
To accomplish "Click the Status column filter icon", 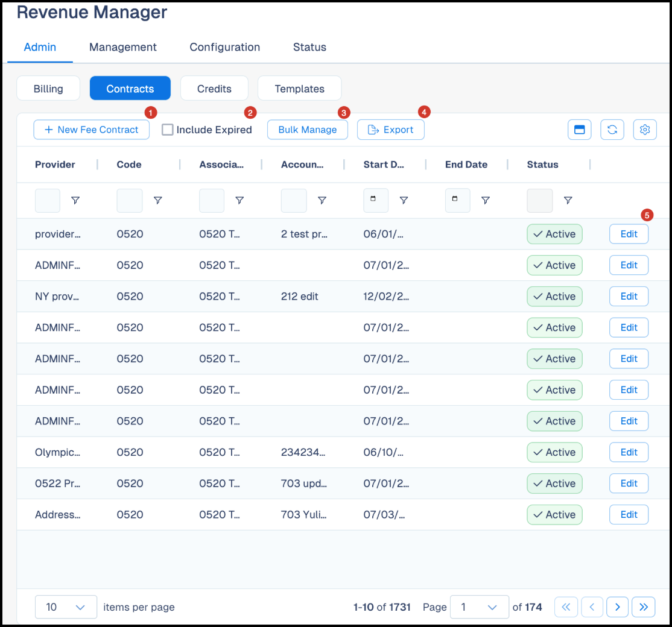I will pos(568,200).
